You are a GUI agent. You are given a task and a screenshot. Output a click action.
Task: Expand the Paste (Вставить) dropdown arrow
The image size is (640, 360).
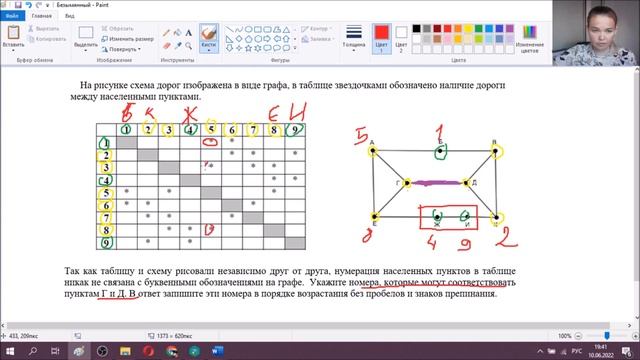coord(13,50)
